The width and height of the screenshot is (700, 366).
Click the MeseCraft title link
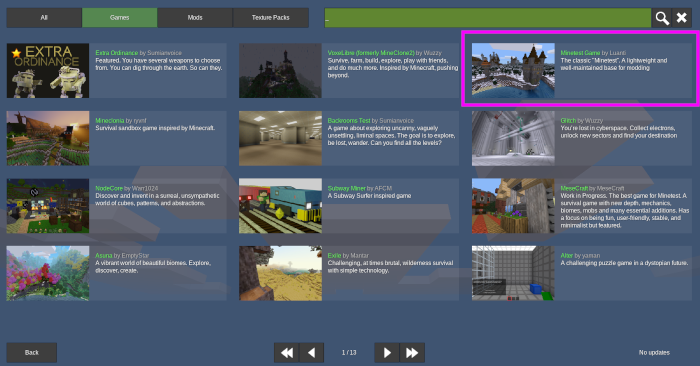574,188
